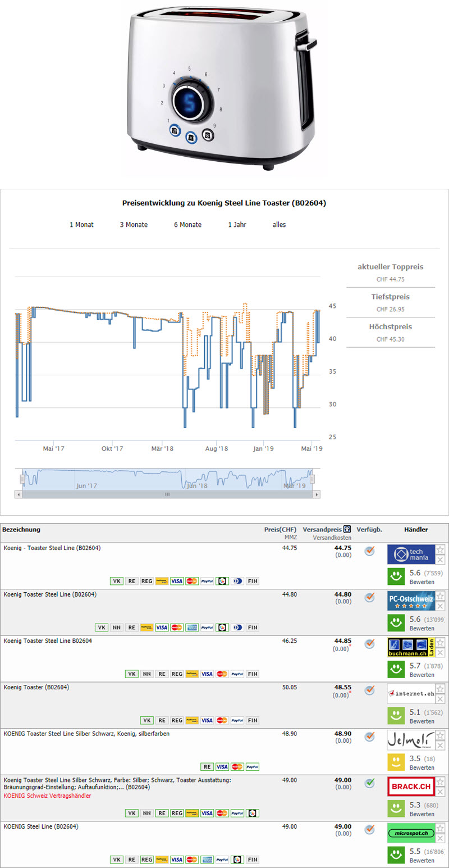The width and height of the screenshot is (449, 868).
Task: Click the PC-Ostschweiz availability check icon
Action: click(369, 597)
